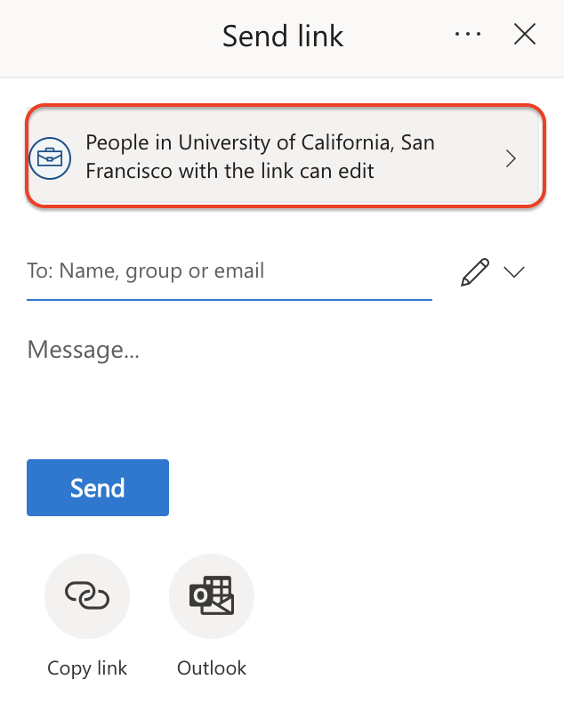Image resolution: width=564 pixels, height=728 pixels.
Task: Select the 'Copy link' text label
Action: [87, 668]
